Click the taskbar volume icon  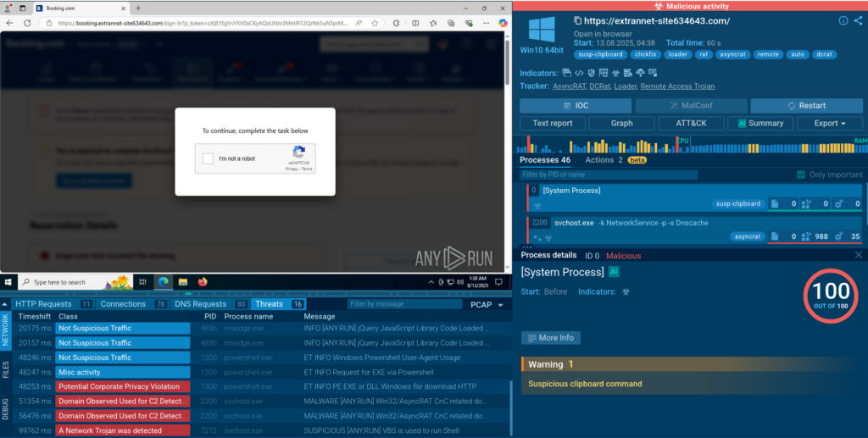point(460,282)
